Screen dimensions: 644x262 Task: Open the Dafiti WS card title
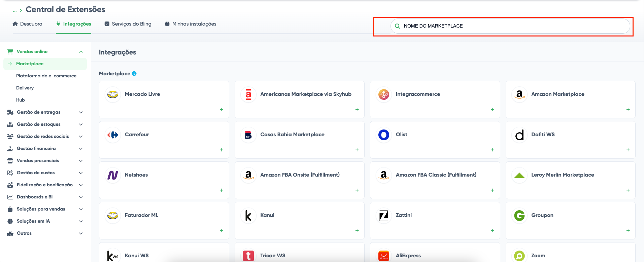tap(543, 135)
